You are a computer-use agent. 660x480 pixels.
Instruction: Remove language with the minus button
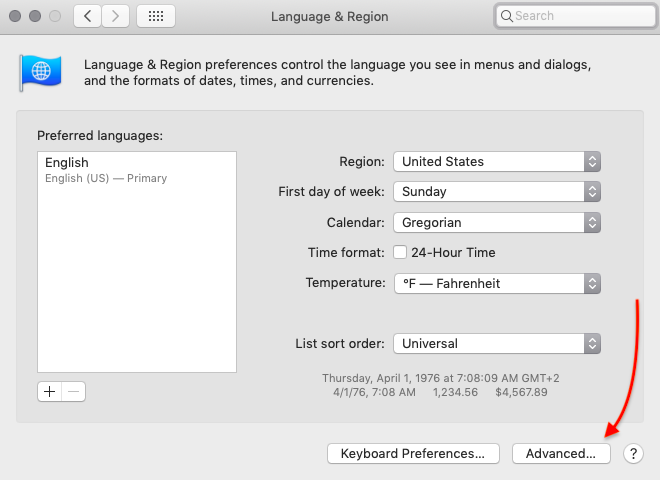pos(73,391)
